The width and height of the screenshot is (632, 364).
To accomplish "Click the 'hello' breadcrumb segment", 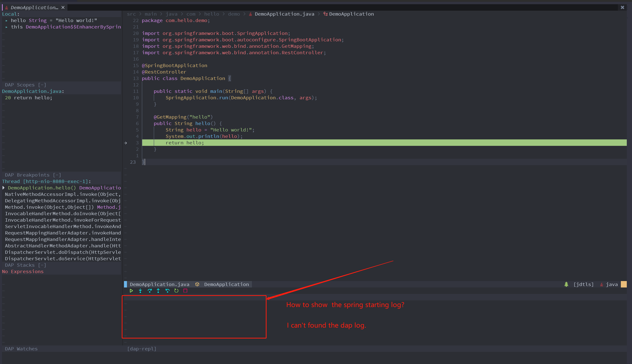I will click(x=211, y=14).
